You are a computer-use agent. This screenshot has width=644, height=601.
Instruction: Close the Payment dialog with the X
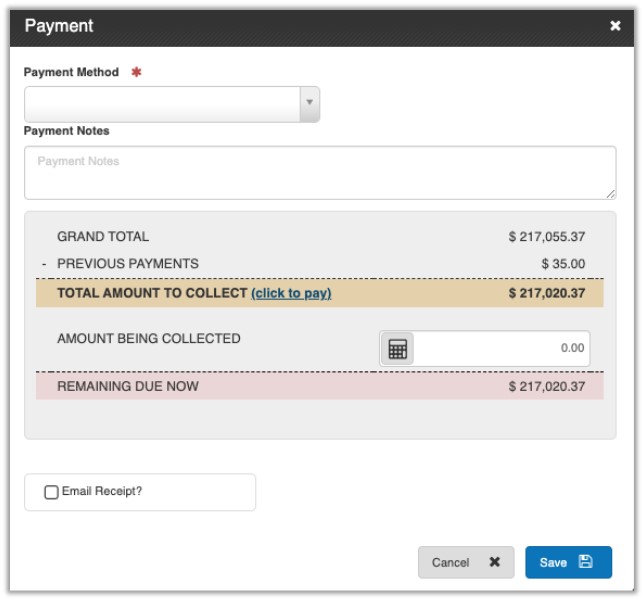click(615, 26)
